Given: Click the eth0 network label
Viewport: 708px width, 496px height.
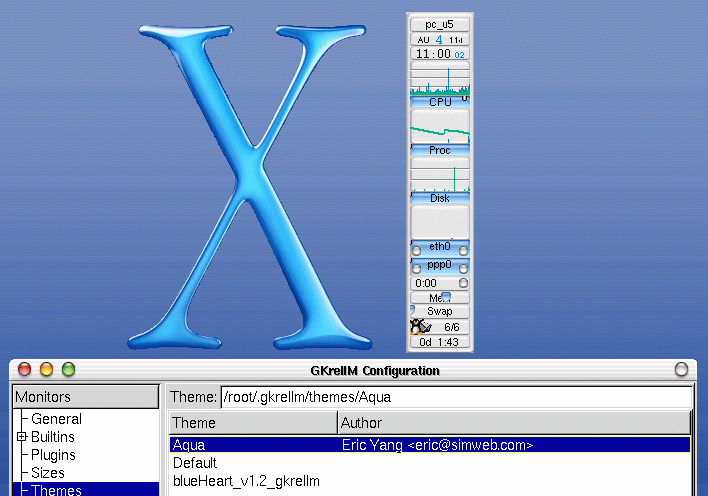Looking at the screenshot, I should click(439, 247).
